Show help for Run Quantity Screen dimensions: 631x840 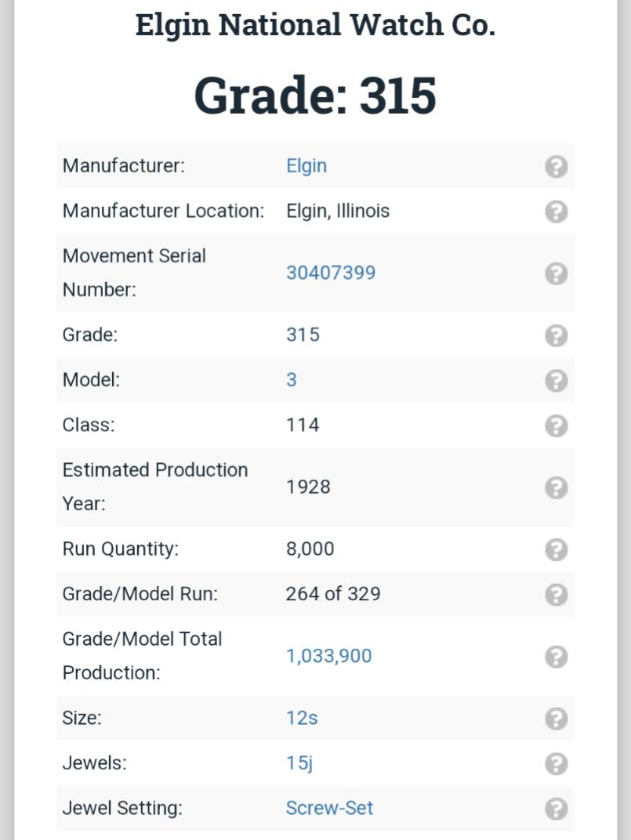pyautogui.click(x=556, y=549)
